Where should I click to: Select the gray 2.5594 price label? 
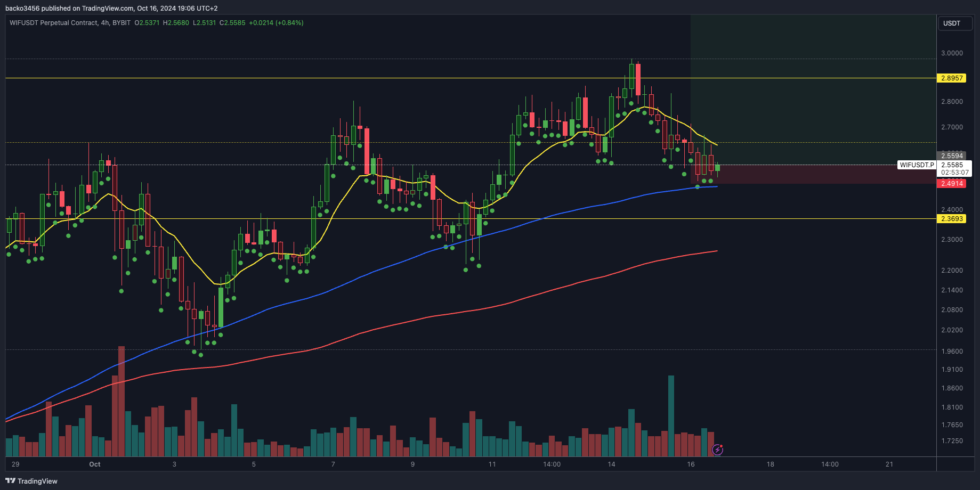click(951, 156)
